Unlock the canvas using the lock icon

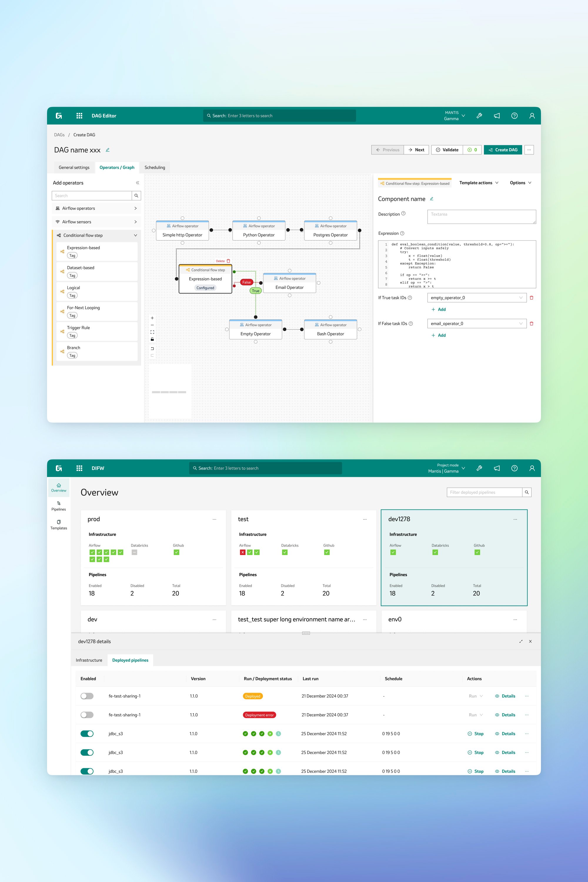[152, 339]
